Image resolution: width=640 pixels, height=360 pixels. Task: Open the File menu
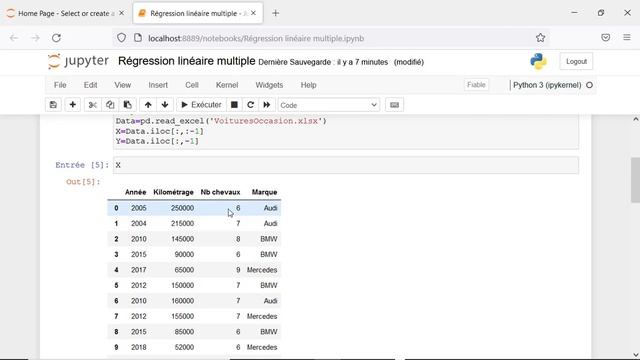60,85
